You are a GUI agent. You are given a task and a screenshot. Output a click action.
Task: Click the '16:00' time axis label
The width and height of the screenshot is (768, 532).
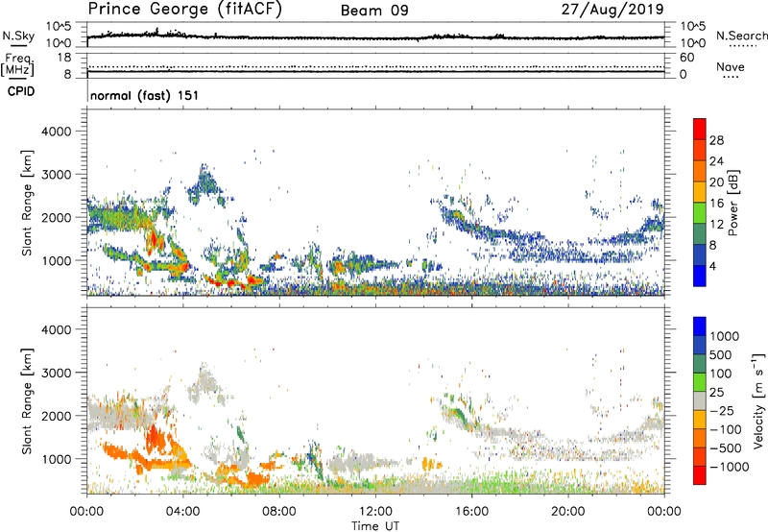tap(471, 512)
